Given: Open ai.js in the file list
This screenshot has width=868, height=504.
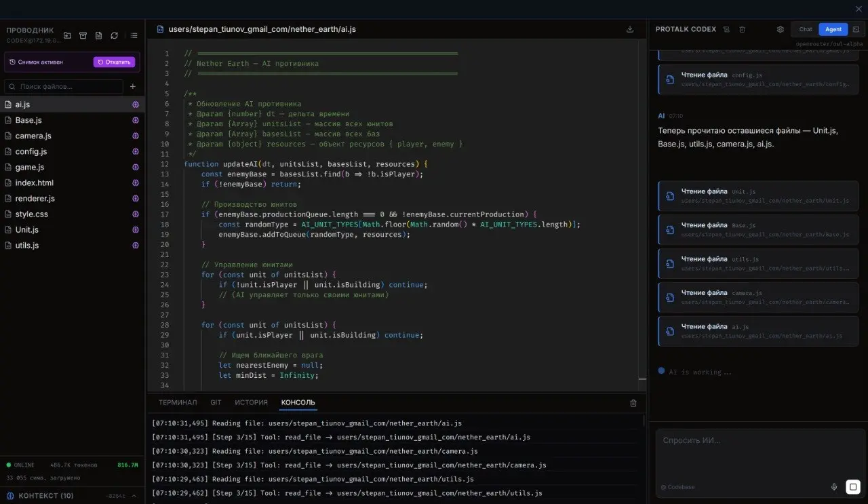Looking at the screenshot, I should [72, 104].
